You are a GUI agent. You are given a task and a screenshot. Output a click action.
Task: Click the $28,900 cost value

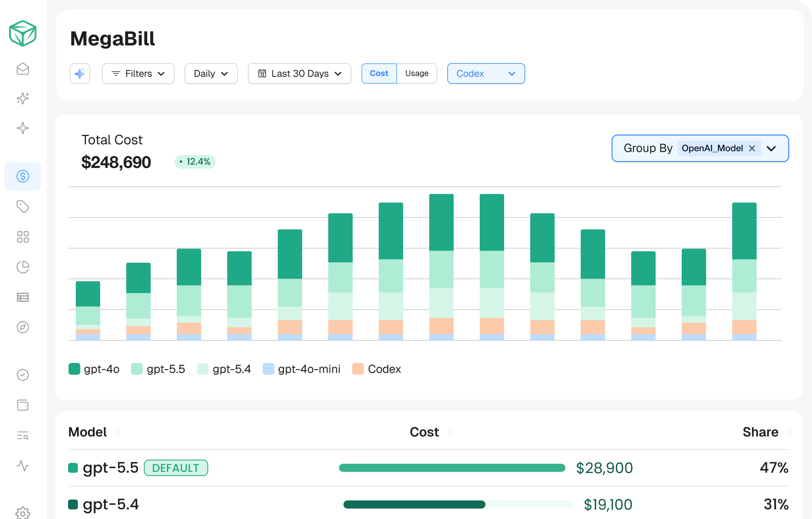(x=604, y=468)
